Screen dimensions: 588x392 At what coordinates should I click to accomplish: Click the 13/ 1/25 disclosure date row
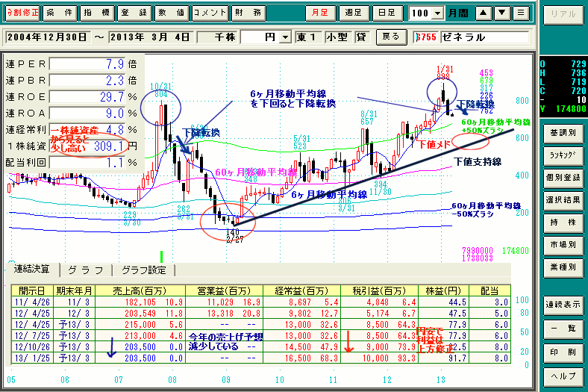tap(32, 358)
